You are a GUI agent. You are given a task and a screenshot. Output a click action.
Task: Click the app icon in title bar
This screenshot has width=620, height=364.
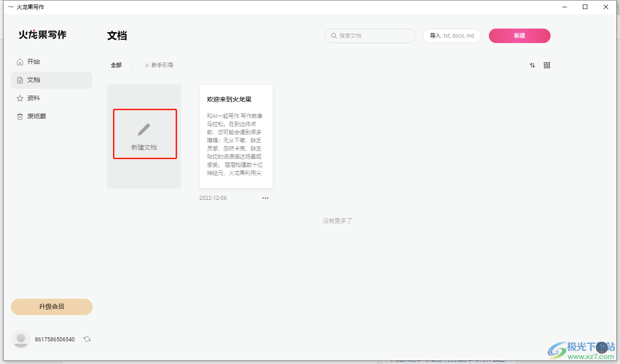tap(11, 7)
